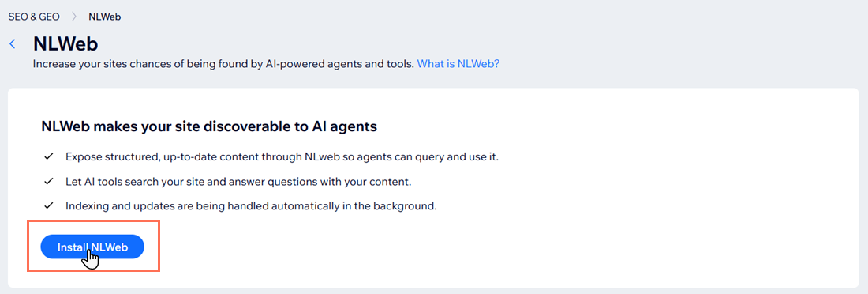Click the 'Let AI tools search your site' line
Viewport: 868px width, 294px height.
[x=238, y=182]
